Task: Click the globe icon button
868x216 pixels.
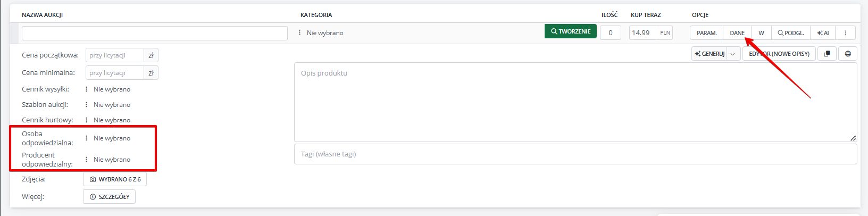Action: (x=848, y=54)
